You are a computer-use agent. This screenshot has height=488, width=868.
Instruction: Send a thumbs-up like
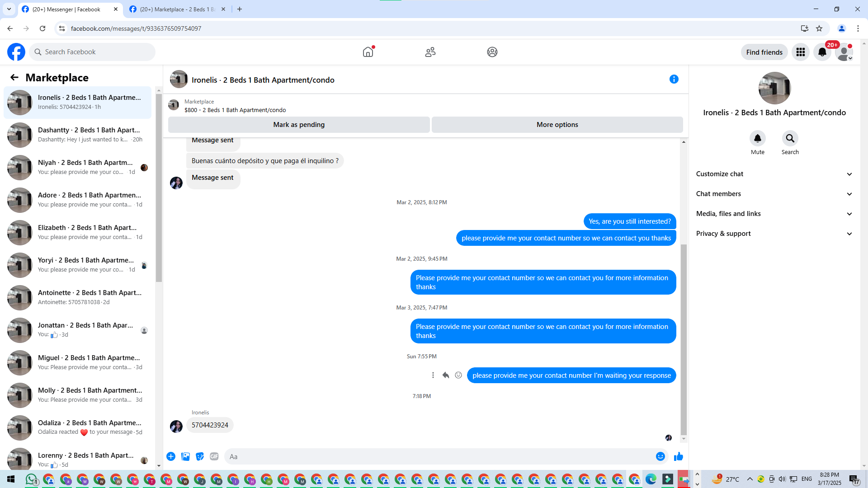(x=679, y=456)
